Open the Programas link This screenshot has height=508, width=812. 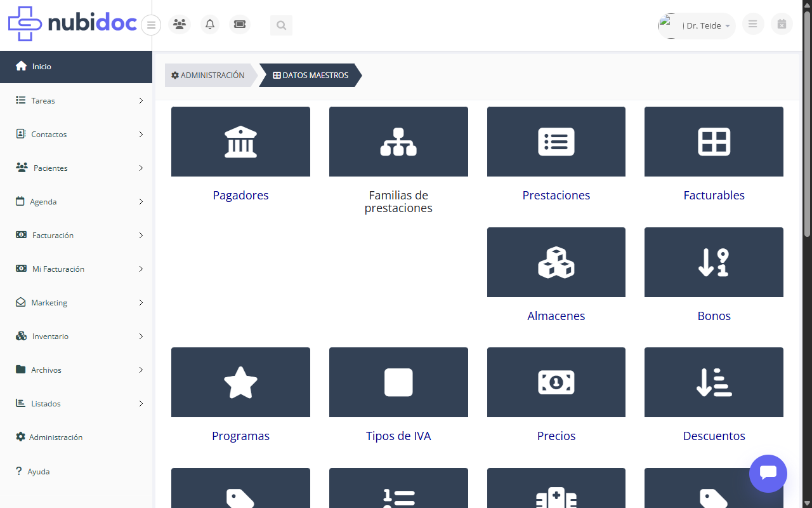[x=240, y=436]
